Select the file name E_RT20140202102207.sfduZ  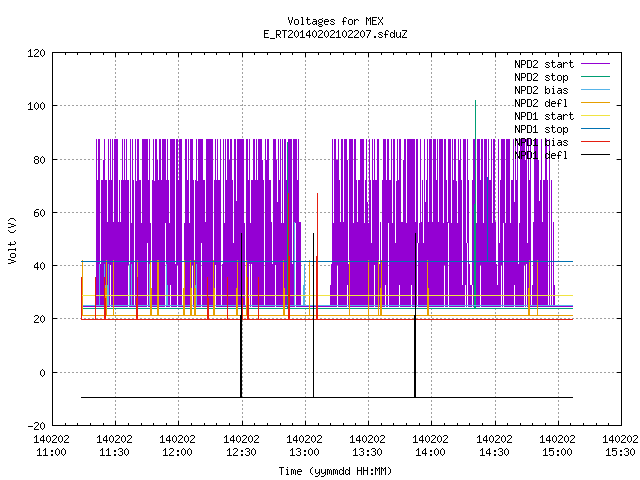[x=335, y=34]
